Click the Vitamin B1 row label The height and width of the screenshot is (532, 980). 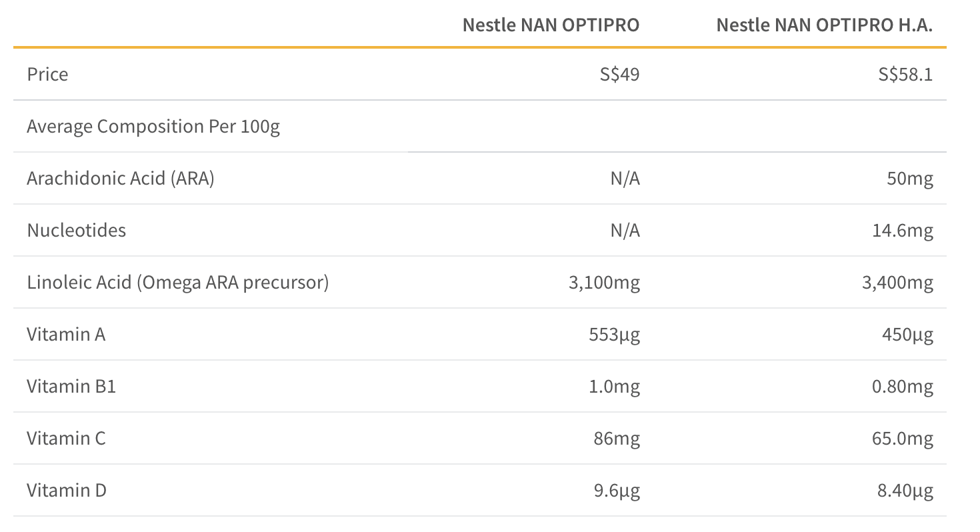pos(71,386)
